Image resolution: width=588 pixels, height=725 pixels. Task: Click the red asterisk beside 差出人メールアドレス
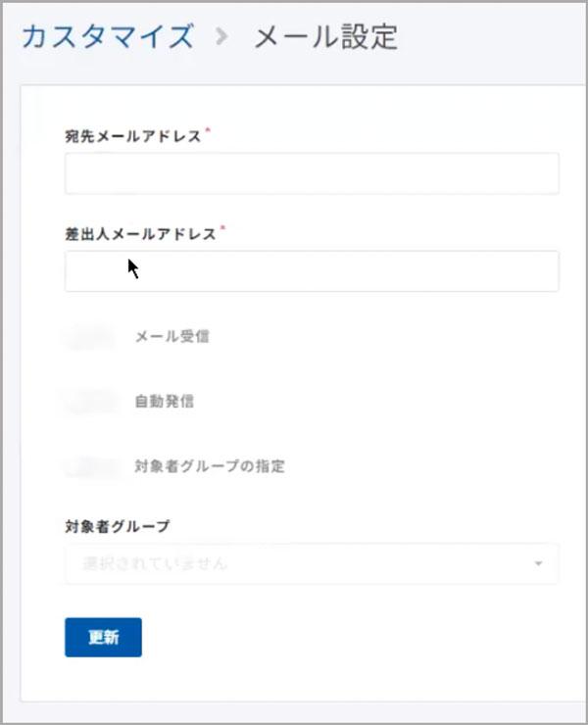pos(222,231)
